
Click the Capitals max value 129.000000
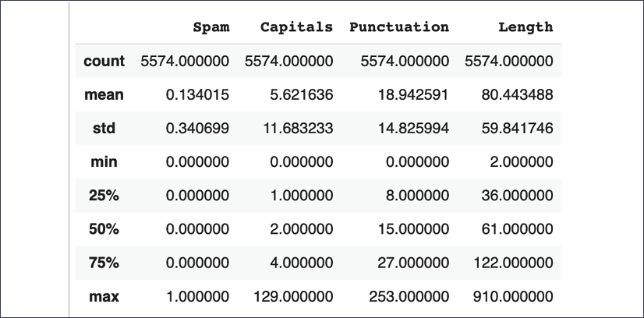click(293, 297)
